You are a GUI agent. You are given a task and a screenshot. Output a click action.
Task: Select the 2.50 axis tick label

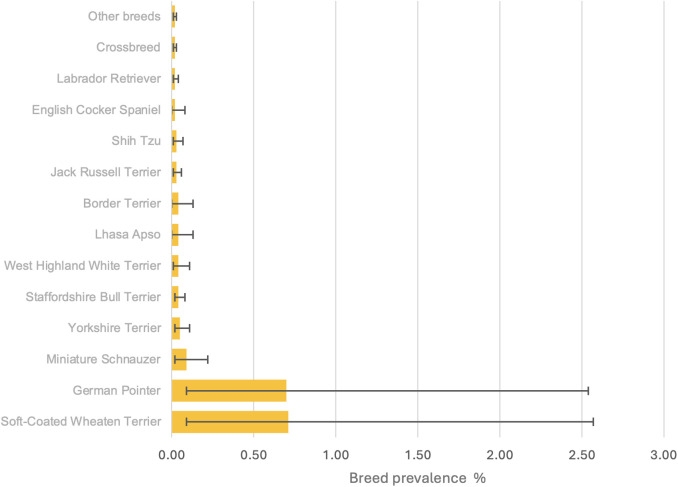pyautogui.click(x=582, y=455)
